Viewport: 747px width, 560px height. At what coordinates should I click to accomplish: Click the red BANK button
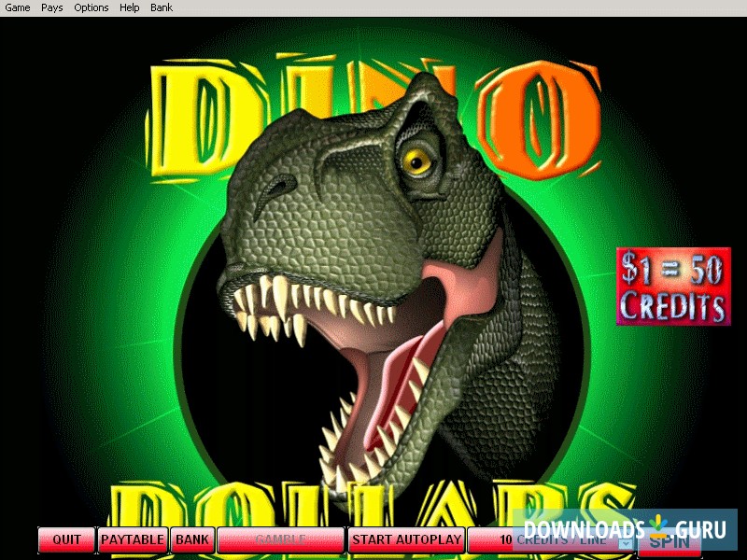point(192,539)
